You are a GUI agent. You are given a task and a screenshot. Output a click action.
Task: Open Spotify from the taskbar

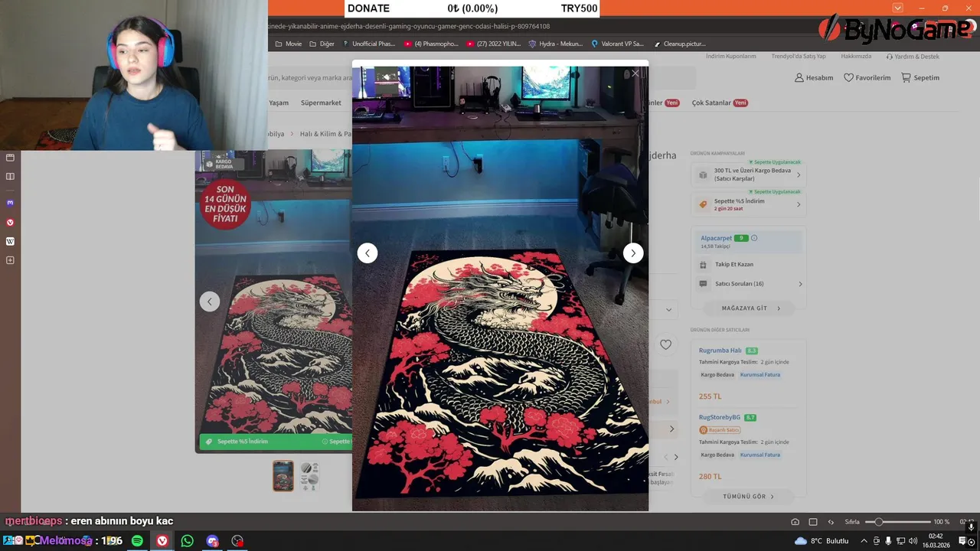tap(137, 541)
